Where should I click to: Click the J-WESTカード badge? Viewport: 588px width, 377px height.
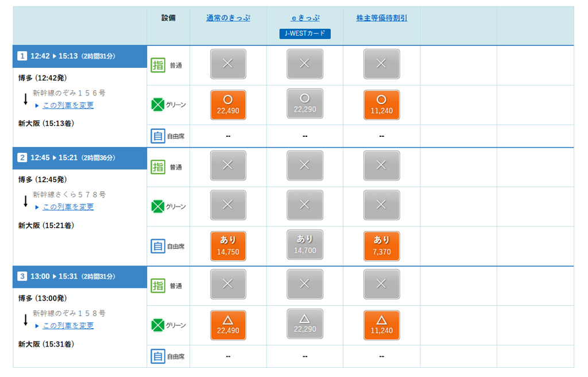point(305,33)
